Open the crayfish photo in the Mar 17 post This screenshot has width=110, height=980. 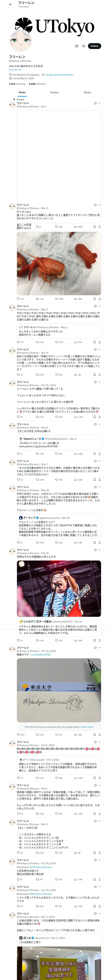tap(59, 263)
